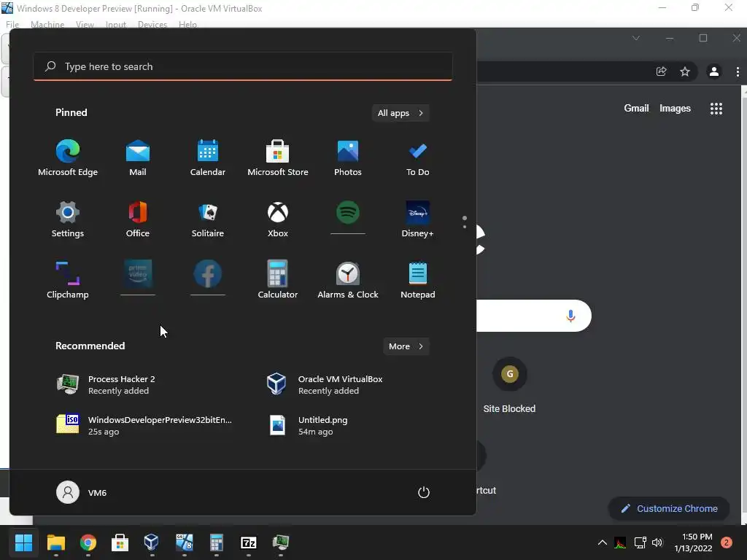Click the Windows Start button

23,542
